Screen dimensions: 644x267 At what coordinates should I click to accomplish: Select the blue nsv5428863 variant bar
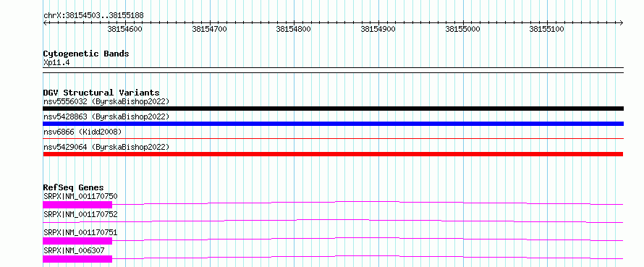333,124
